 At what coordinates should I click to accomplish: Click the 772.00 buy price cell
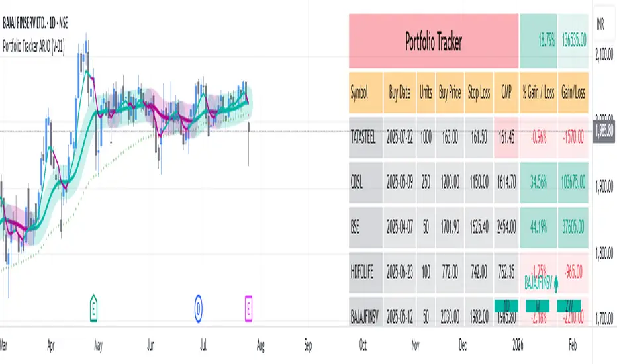450,272
